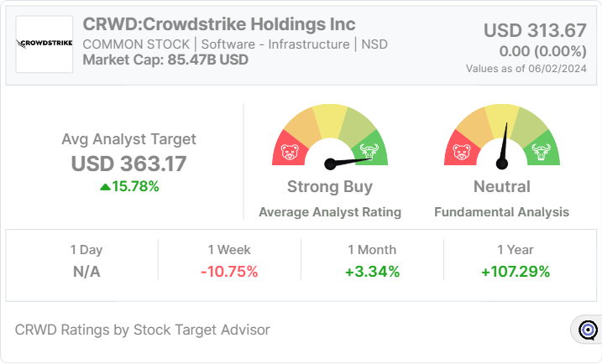Select the 1 Month performance cell
602x364 pixels.
click(372, 261)
